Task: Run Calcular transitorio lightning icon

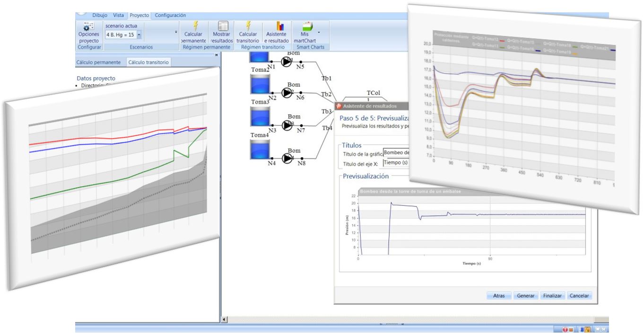Action: tap(248, 26)
